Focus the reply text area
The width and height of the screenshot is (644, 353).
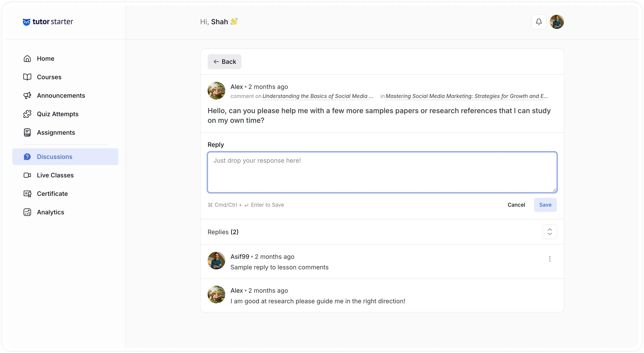(382, 172)
